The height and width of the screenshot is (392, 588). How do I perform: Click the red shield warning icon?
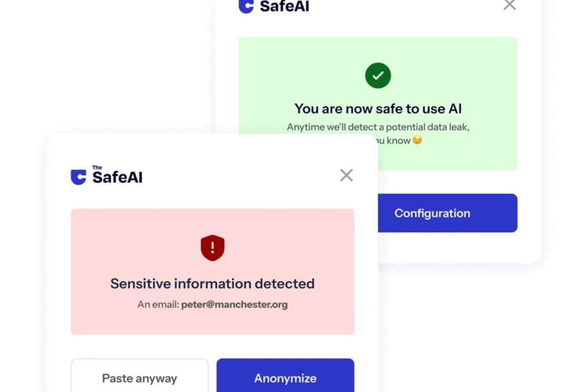pyautogui.click(x=212, y=247)
